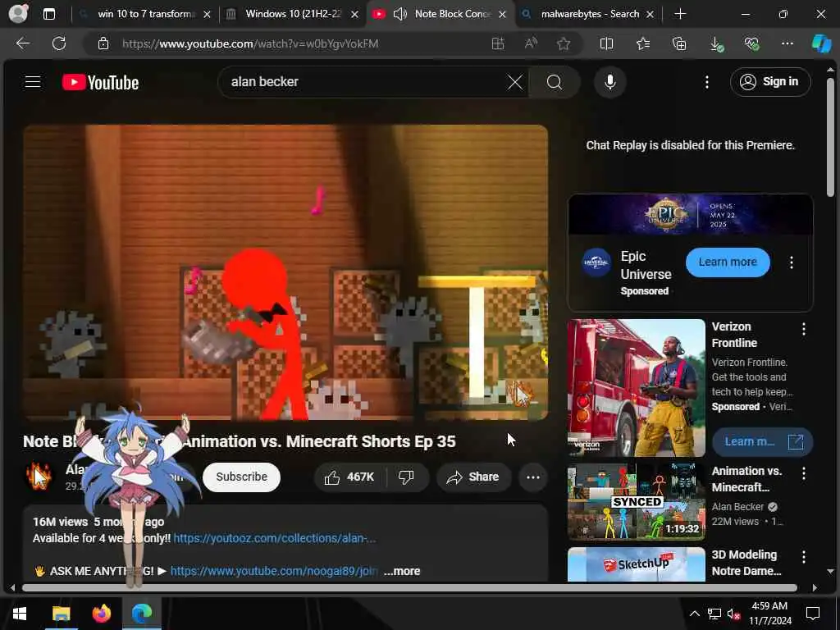Viewport: 840px width, 630px height.
Task: Open the Copilot sidebar icon
Action: pos(820,43)
